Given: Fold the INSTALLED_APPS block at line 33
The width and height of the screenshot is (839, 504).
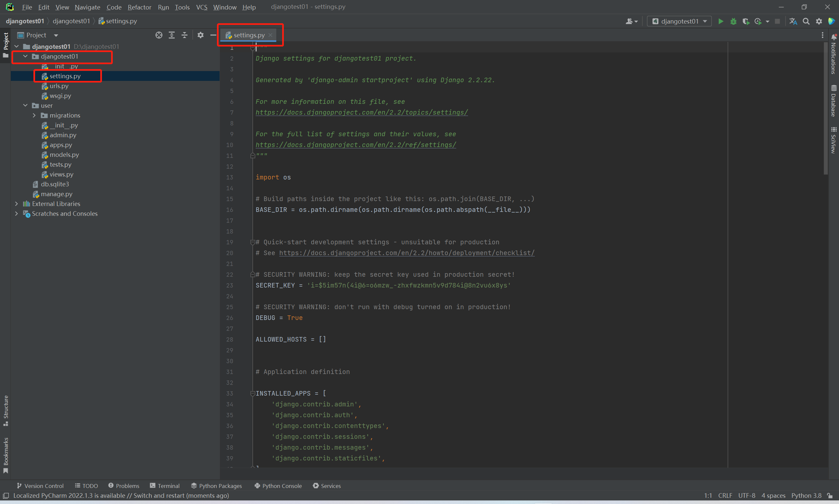Looking at the screenshot, I should [252, 393].
